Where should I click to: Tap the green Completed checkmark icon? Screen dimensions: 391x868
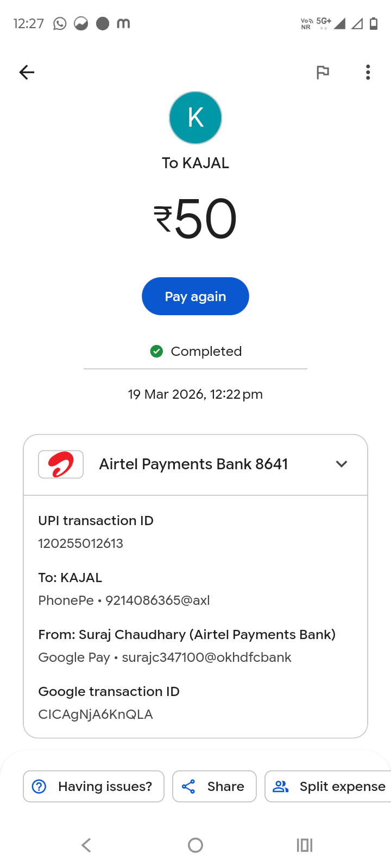156,352
